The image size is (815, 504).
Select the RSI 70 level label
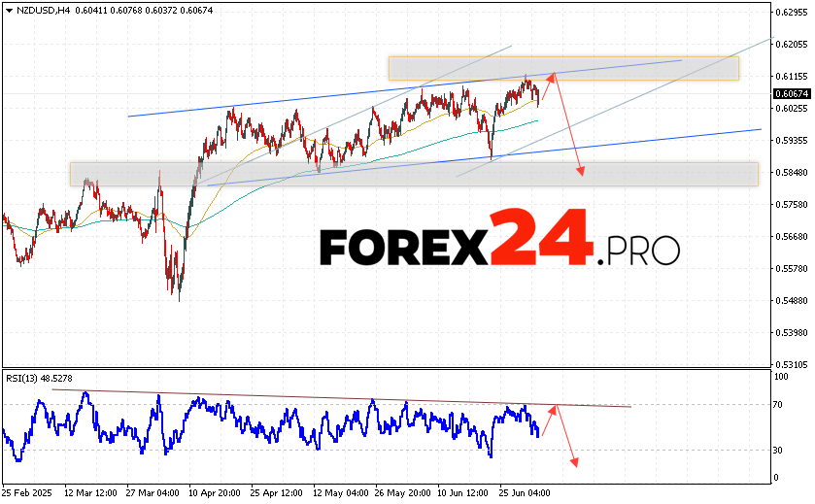[x=779, y=403]
